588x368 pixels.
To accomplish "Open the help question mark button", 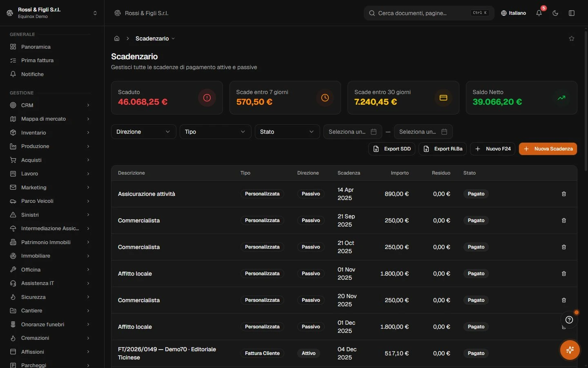I will pos(569,320).
